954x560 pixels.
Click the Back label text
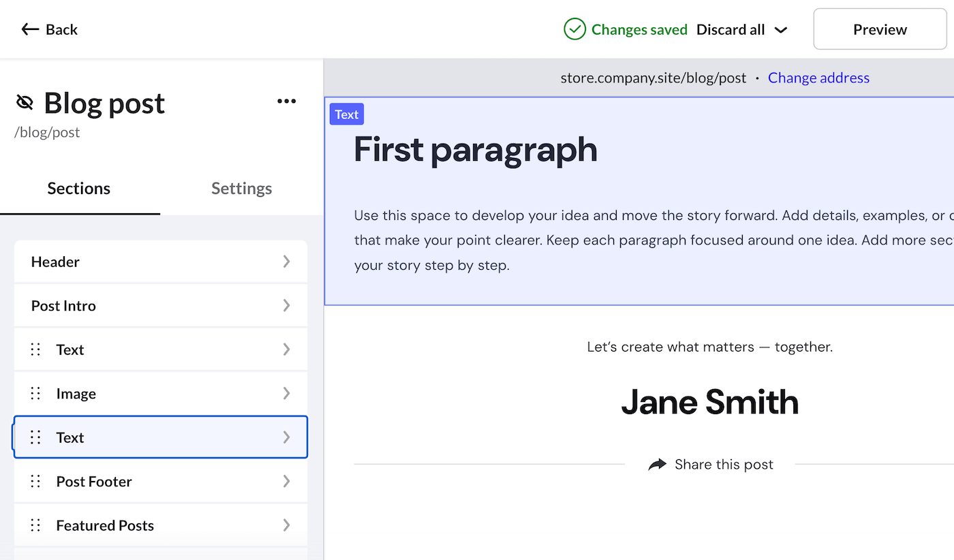click(61, 29)
